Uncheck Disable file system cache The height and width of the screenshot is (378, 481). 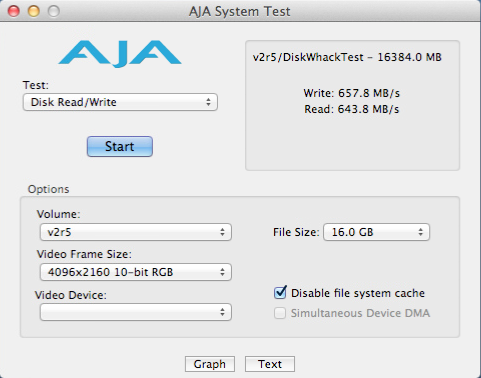280,293
